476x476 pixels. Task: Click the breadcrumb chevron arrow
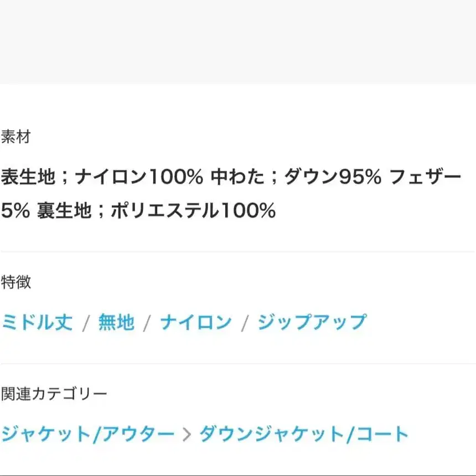tap(187, 435)
